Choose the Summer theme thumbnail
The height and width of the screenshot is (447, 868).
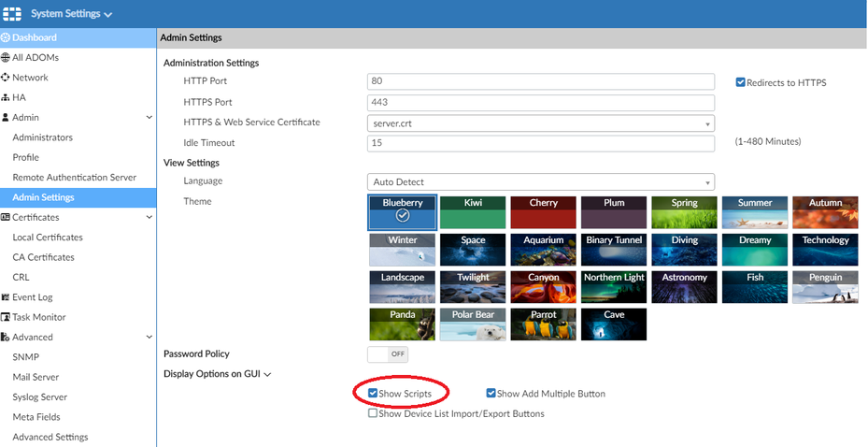point(755,212)
